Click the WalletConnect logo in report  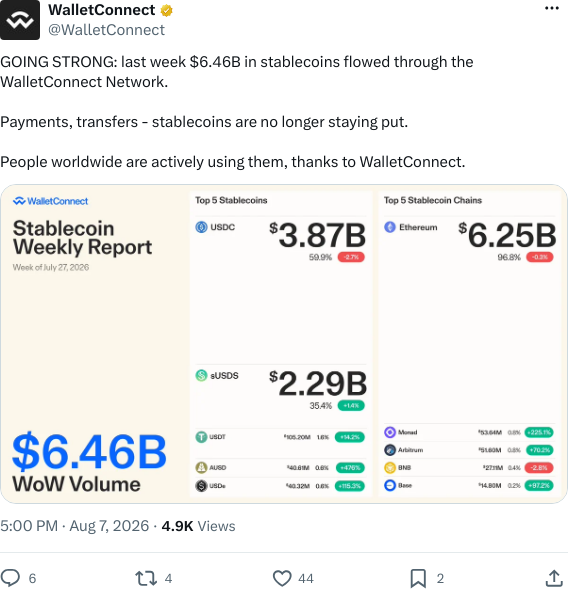coord(50,201)
